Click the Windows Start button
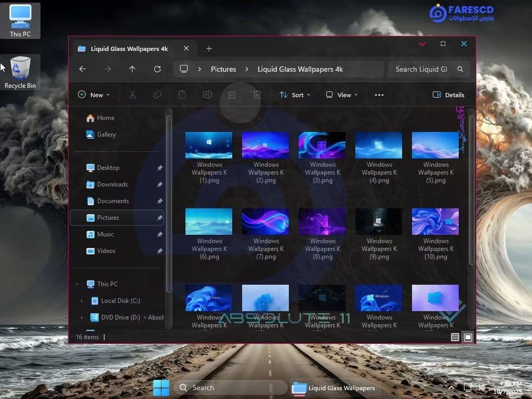Viewport: 532px width, 399px height. pyautogui.click(x=161, y=388)
